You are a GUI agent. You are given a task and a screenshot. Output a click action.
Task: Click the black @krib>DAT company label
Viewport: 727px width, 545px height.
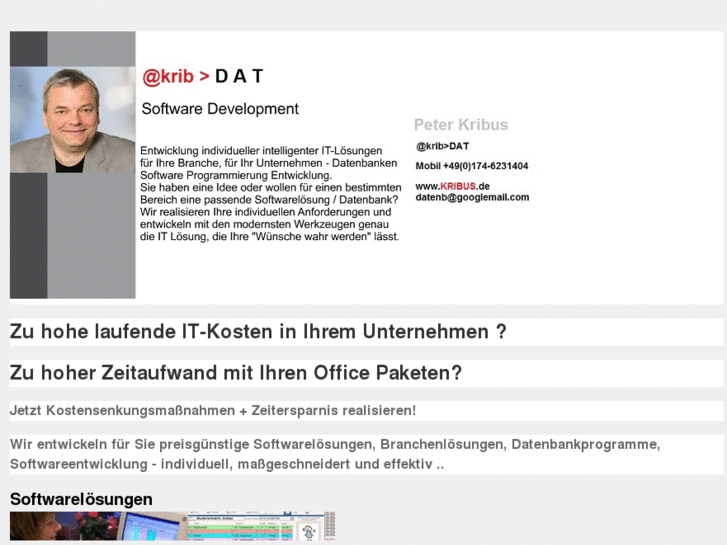442,146
